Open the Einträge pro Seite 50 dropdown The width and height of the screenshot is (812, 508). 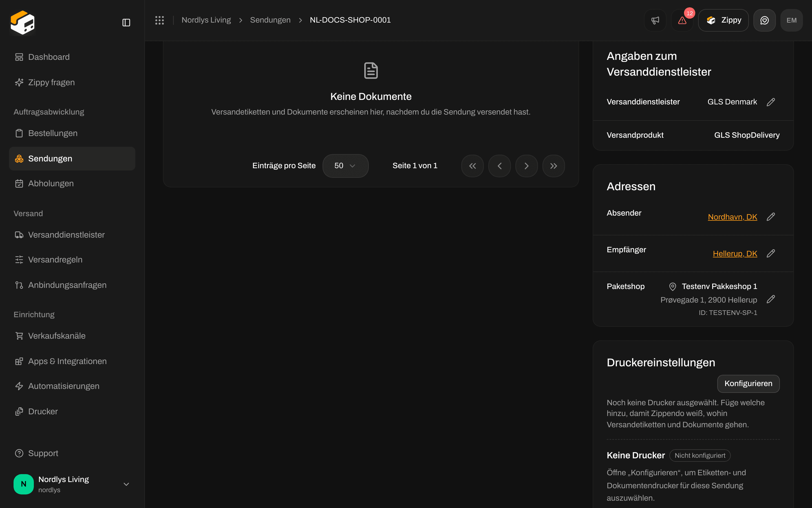345,166
